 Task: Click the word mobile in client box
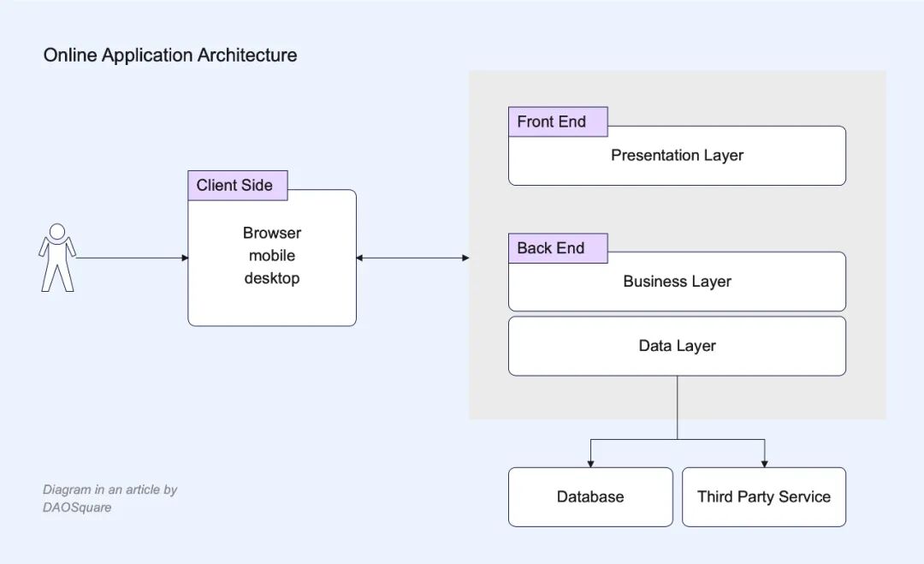point(272,255)
